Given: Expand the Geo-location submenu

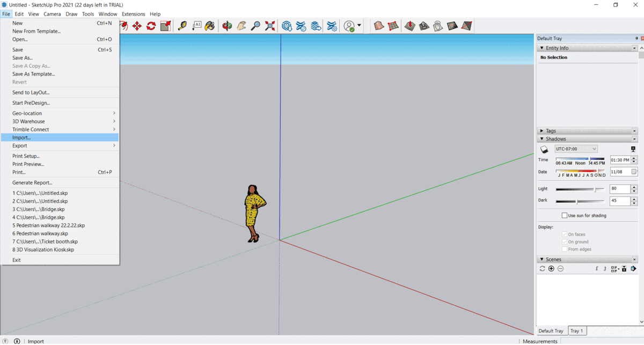Looking at the screenshot, I should pos(60,113).
